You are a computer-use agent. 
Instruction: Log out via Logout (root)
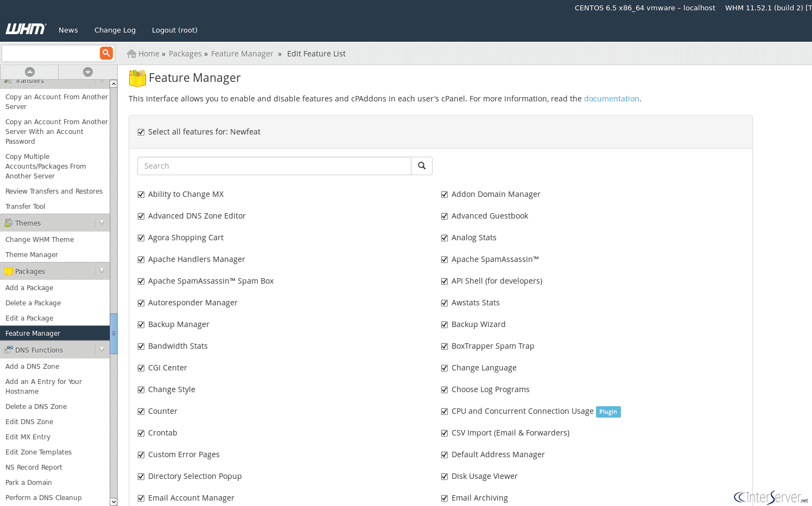(174, 30)
